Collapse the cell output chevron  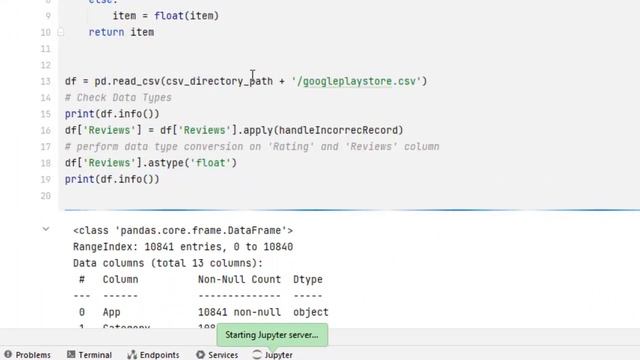[x=46, y=229]
